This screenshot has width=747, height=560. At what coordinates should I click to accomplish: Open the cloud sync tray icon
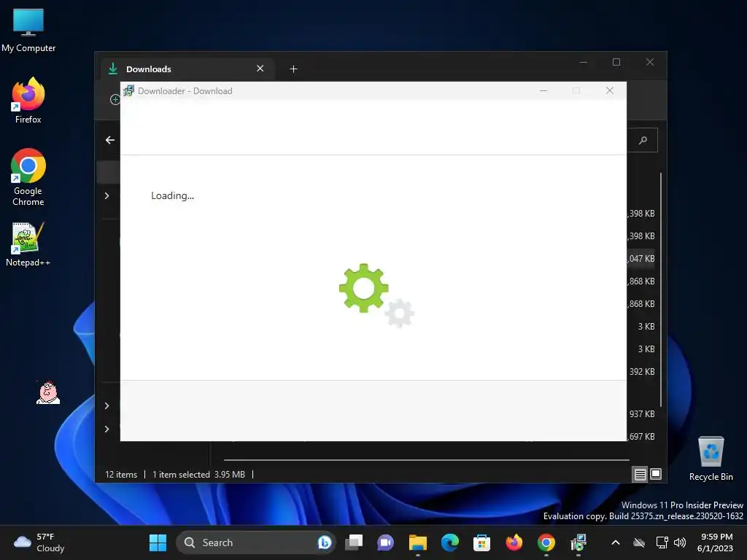639,542
